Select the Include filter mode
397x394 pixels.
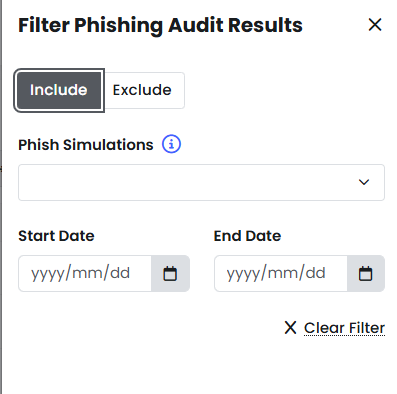coord(59,90)
